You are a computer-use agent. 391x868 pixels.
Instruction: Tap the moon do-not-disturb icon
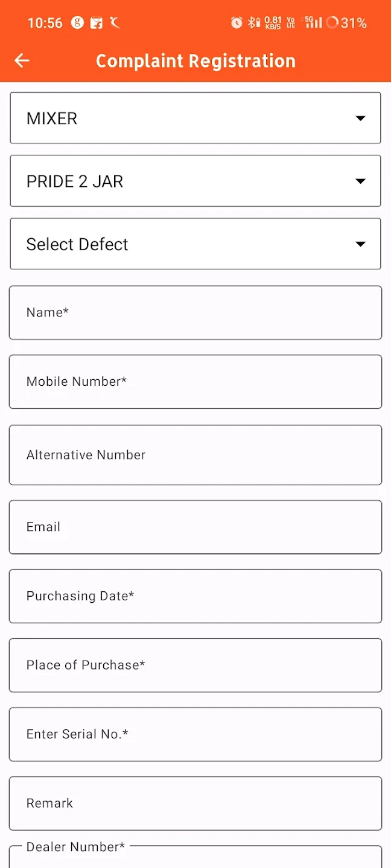click(x=115, y=23)
